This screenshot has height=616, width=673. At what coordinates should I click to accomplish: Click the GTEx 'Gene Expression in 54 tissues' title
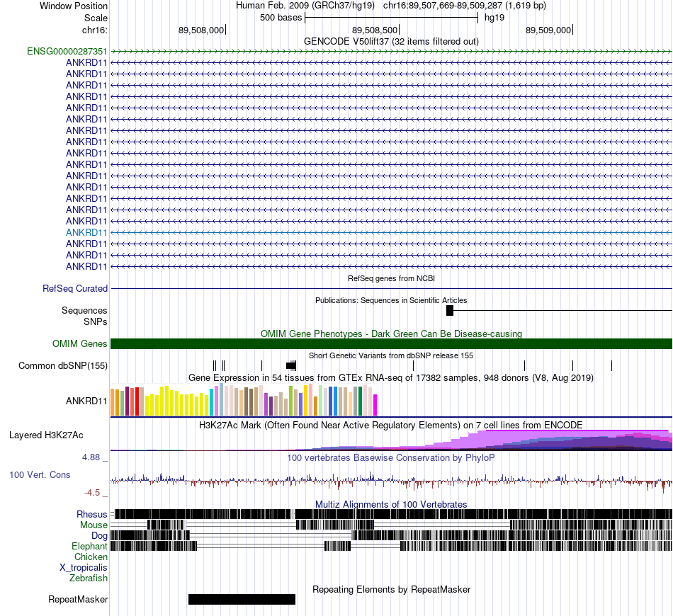pos(392,378)
